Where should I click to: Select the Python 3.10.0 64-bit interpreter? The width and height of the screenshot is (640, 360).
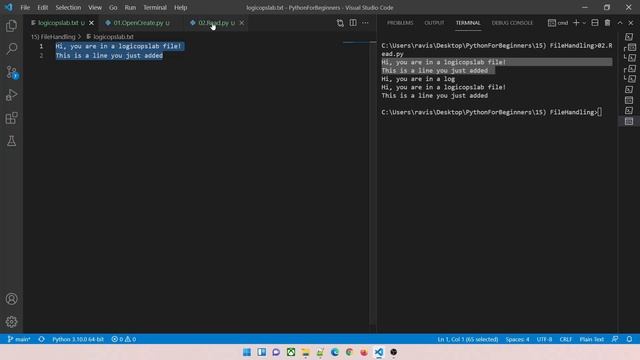[x=78, y=339]
